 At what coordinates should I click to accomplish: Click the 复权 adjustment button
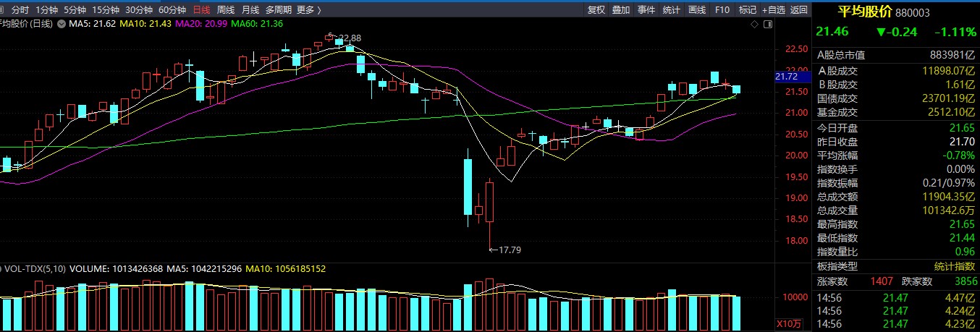point(596,10)
